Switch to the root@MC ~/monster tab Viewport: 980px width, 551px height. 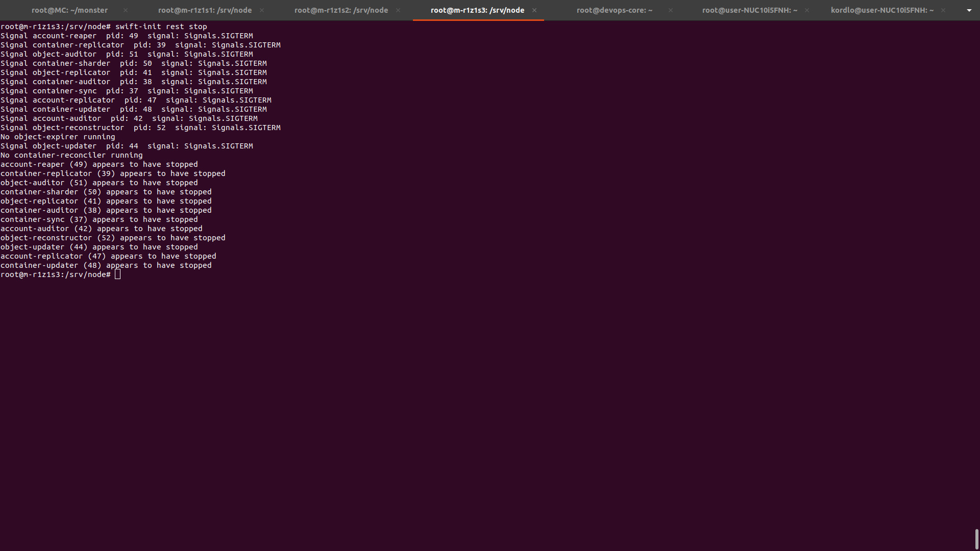click(x=69, y=10)
